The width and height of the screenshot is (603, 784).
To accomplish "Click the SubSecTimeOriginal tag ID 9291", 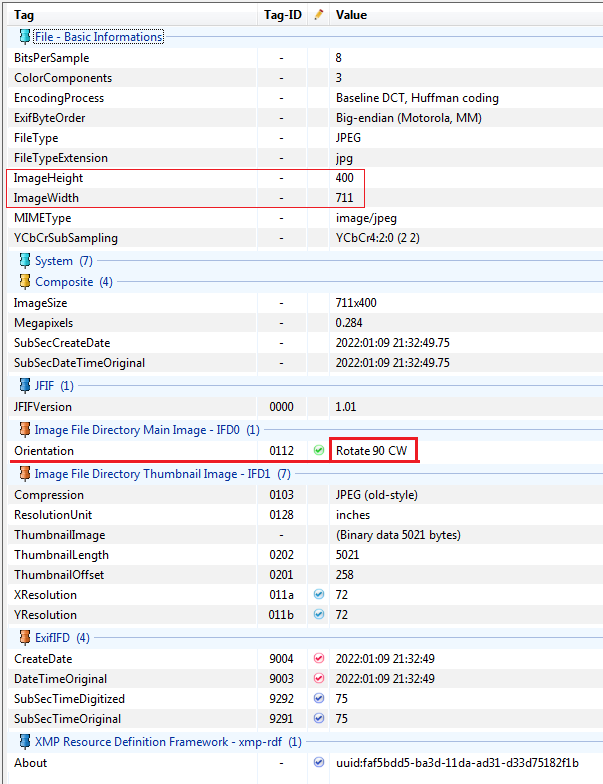I will click(282, 719).
